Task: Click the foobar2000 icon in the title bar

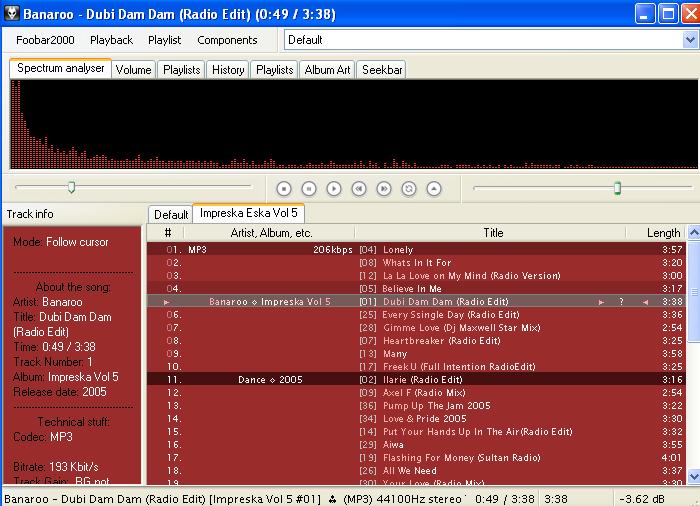Action: 11,13
